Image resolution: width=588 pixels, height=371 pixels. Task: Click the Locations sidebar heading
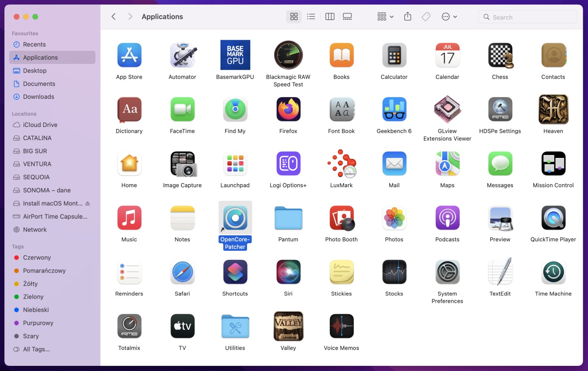click(x=24, y=114)
